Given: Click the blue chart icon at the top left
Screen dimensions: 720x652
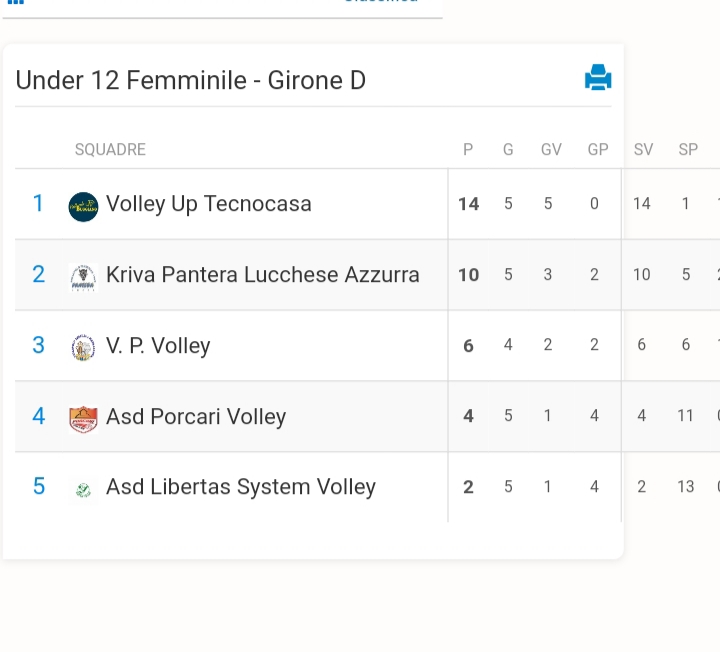Looking at the screenshot, I should (x=16, y=2).
